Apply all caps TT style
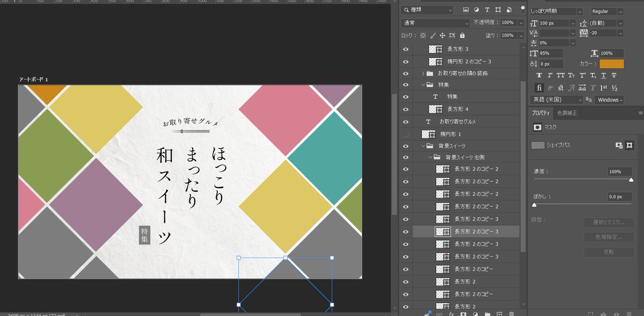The height and width of the screenshot is (316, 644). (x=561, y=76)
